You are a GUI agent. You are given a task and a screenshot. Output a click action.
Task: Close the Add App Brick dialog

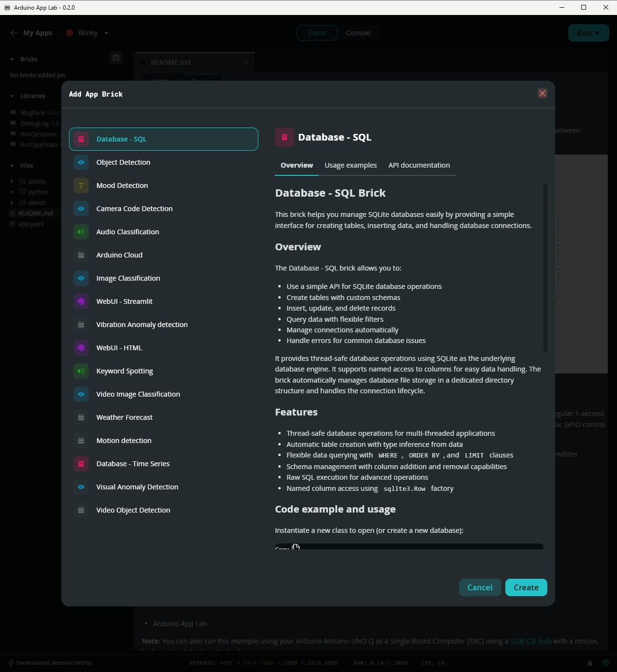(542, 93)
